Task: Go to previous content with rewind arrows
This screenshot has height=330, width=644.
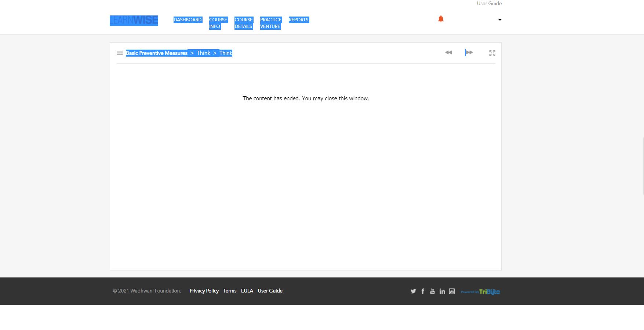Action: [x=448, y=53]
